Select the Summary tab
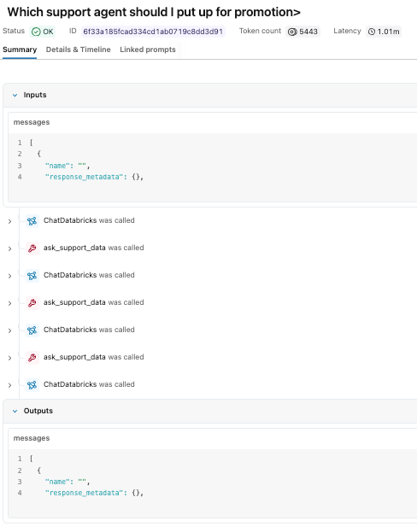Image resolution: width=417 pixels, height=532 pixels. (x=20, y=50)
